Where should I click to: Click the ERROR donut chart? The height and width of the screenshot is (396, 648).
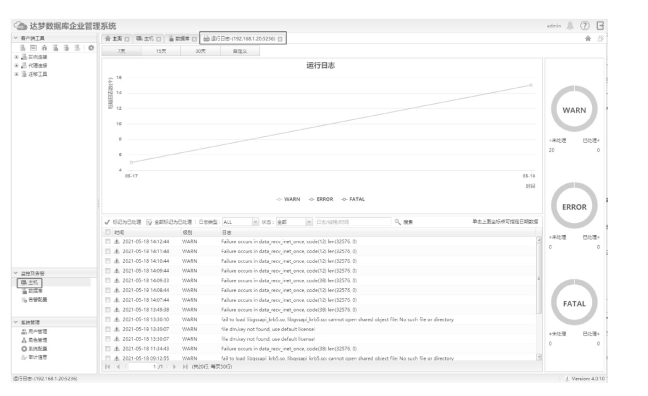tap(574, 206)
